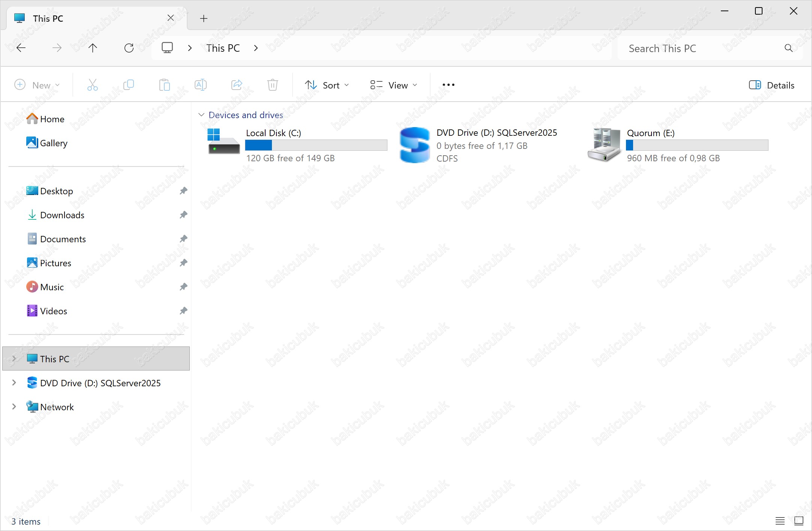Unpin Desktop using its pin icon
Viewport: 812px width, 531px height.
click(183, 191)
